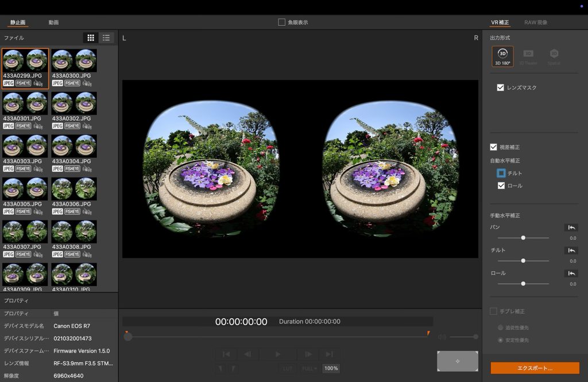Disable the 視差補正 parallax correction checkbox
Viewport: 588px width, 382px height.
(x=493, y=147)
